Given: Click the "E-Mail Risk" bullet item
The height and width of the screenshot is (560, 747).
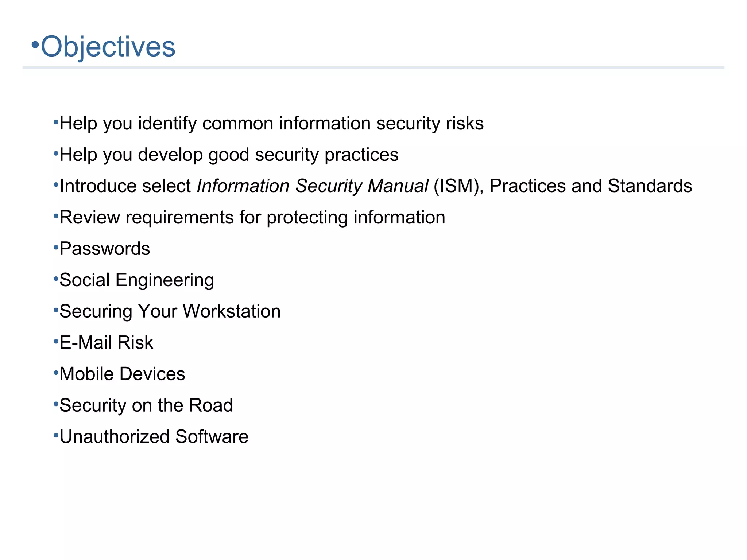Looking at the screenshot, I should pos(106,343).
